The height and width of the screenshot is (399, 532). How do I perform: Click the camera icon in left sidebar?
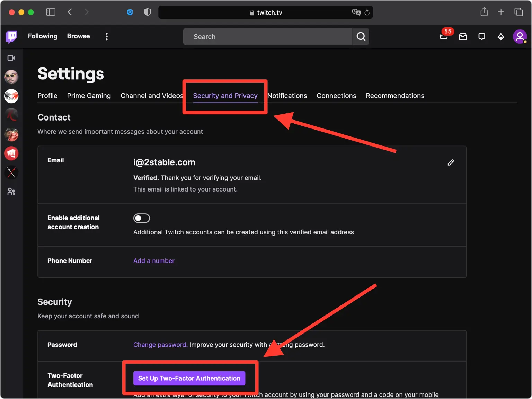tap(11, 58)
